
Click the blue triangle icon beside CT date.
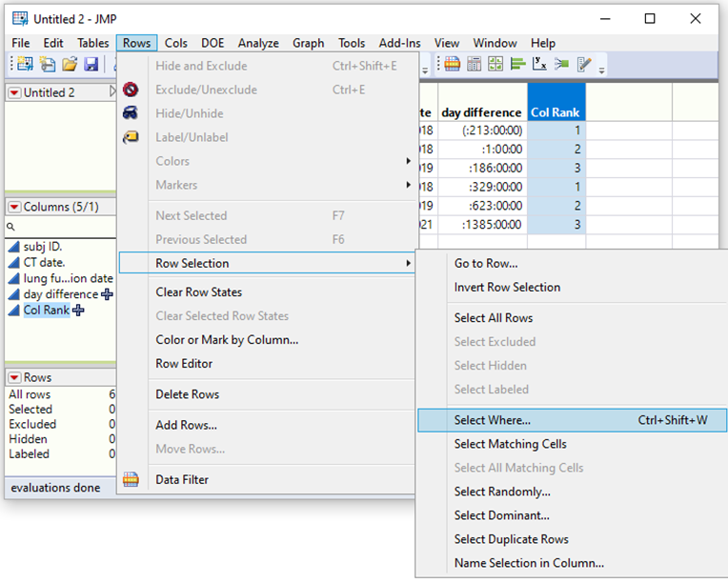click(x=14, y=262)
